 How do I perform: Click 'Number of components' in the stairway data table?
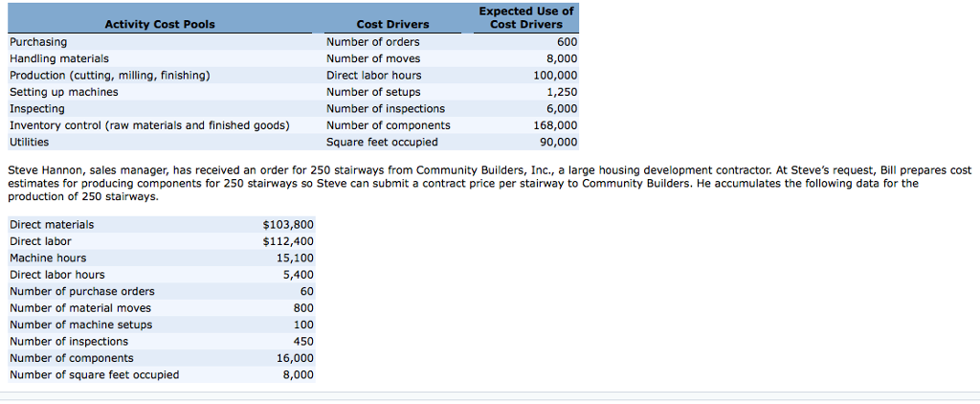(x=71, y=358)
